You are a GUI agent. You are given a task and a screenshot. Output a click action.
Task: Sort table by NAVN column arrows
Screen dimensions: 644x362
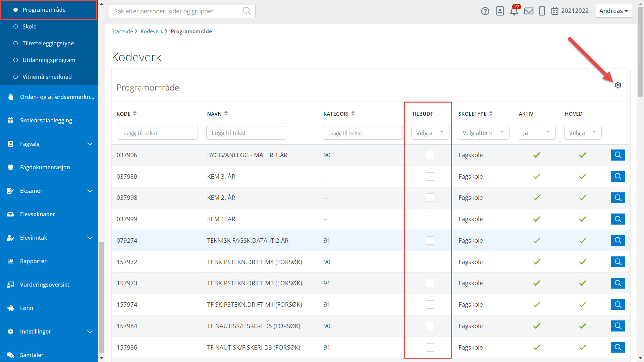[x=226, y=114]
